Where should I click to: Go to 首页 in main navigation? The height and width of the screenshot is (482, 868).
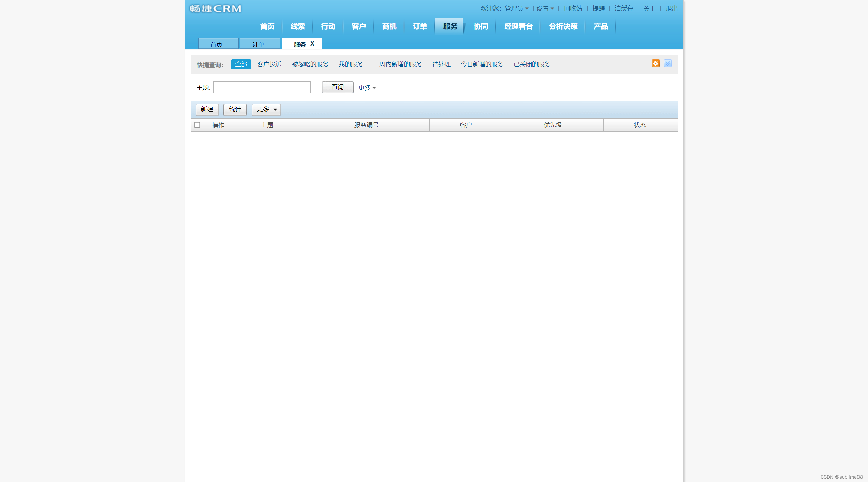[267, 26]
